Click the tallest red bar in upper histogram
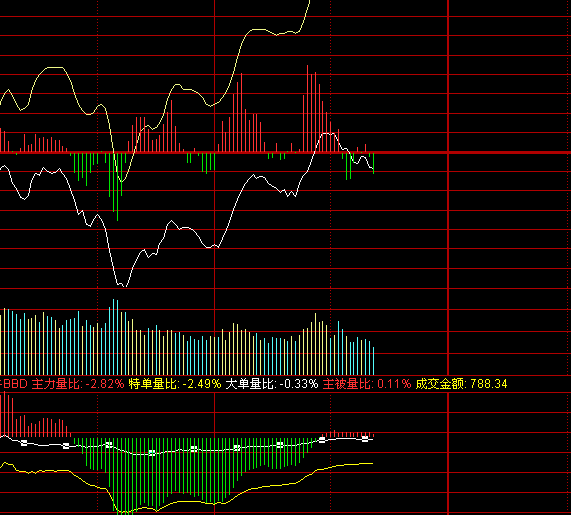The height and width of the screenshot is (515, 571). [x=307, y=109]
